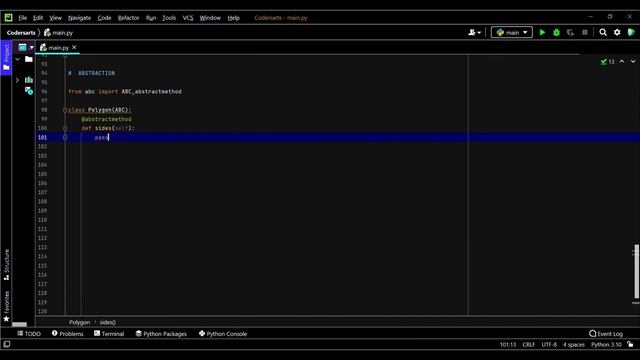The width and height of the screenshot is (640, 360).
Task: Go to previous highlighted problem up arrow
Action: pos(622,61)
